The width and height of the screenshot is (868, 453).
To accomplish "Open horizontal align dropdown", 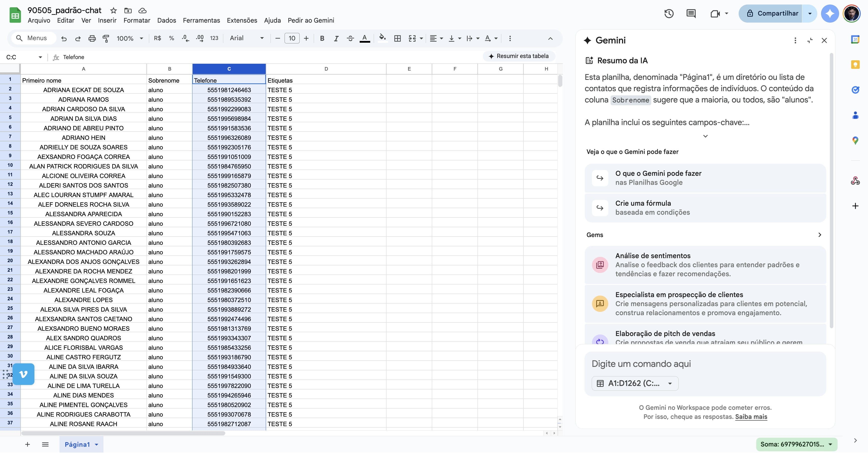I will coord(436,38).
